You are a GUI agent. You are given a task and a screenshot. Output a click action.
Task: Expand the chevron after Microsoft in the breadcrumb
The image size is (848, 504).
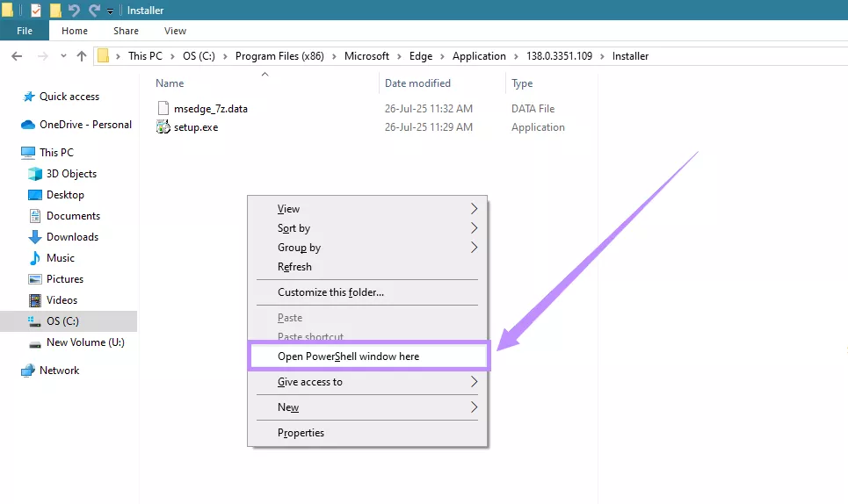tap(399, 56)
